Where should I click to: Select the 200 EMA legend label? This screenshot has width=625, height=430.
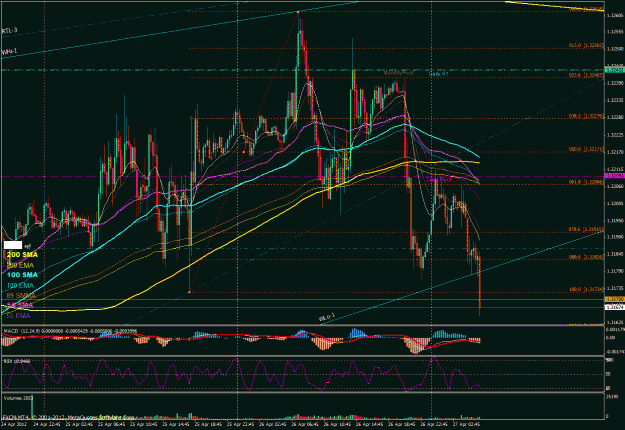tap(20, 265)
